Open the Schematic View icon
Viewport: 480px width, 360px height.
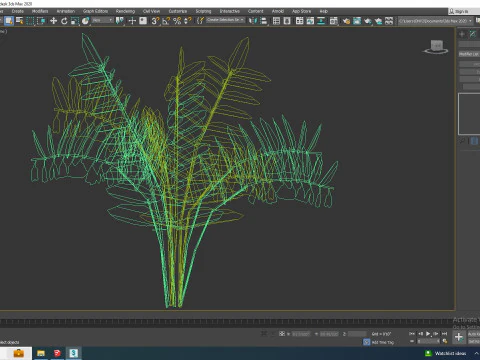(321, 21)
